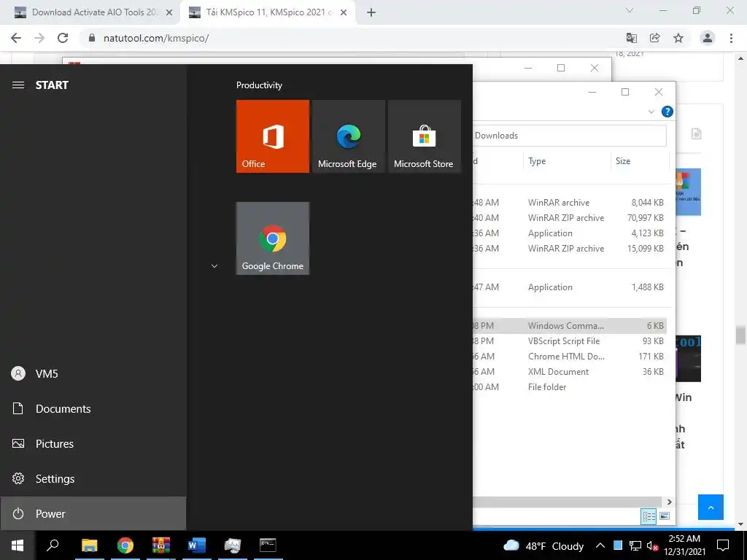The image size is (747, 560).
Task: Open File Explorer from taskbar
Action: [x=89, y=545]
